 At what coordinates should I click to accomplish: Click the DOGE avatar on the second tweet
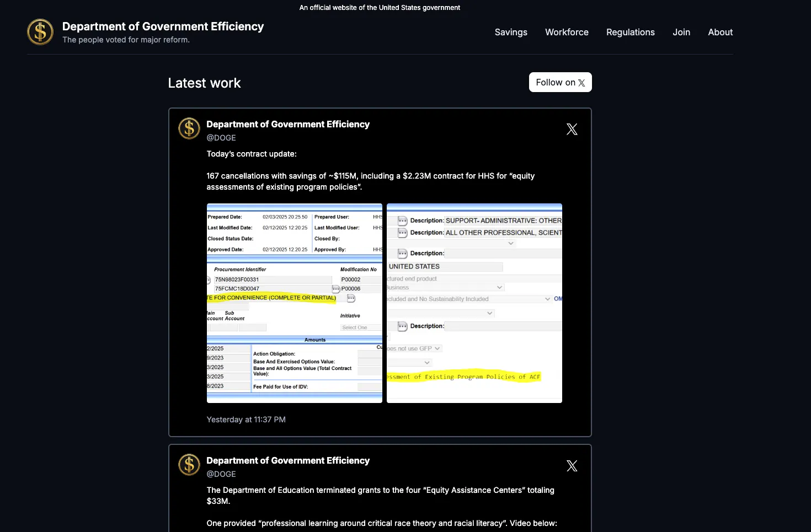tap(189, 465)
